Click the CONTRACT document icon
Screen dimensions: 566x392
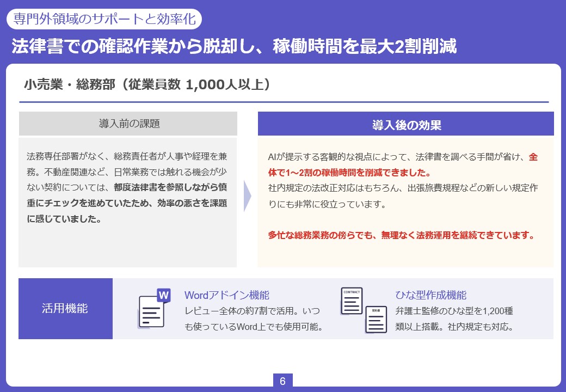[352, 301]
